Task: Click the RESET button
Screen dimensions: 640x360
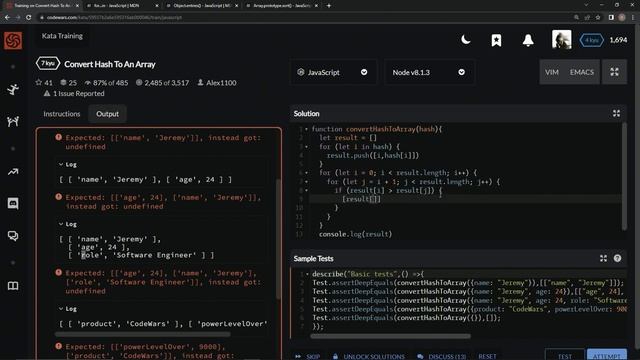Action: tap(487, 356)
